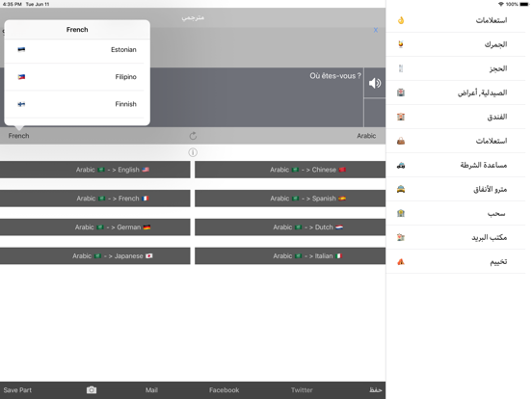Share to Twitter
The width and height of the screenshot is (532, 399).
302,390
